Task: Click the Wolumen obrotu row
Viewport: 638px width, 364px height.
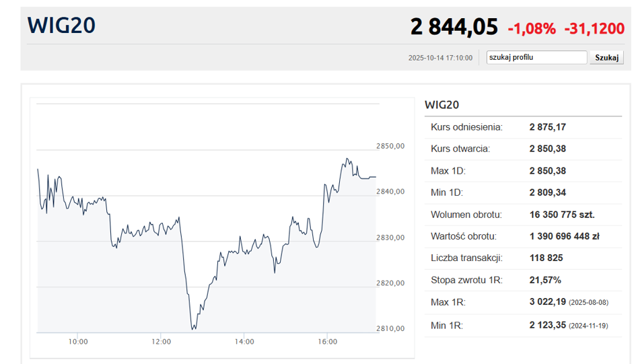Action: pos(523,215)
